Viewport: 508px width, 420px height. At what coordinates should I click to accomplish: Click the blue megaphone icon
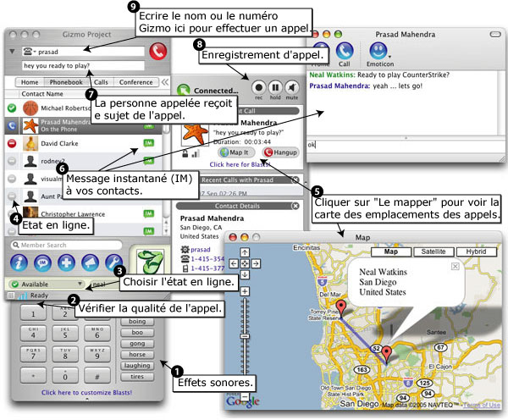90,262
